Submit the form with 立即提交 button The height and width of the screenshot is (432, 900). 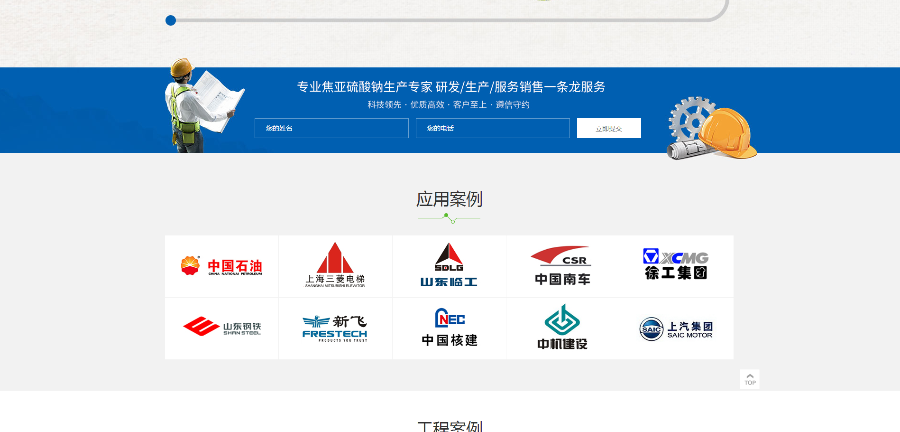(609, 128)
